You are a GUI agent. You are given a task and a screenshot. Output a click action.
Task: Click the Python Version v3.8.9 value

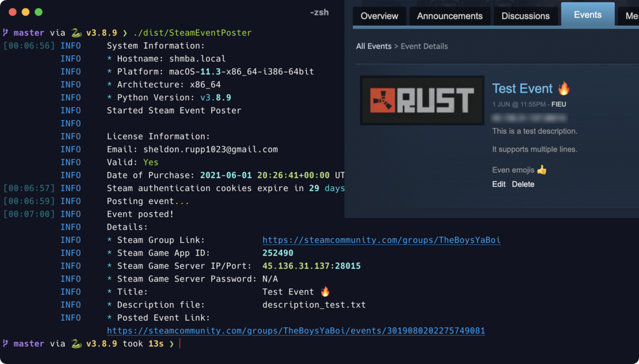[x=216, y=98]
